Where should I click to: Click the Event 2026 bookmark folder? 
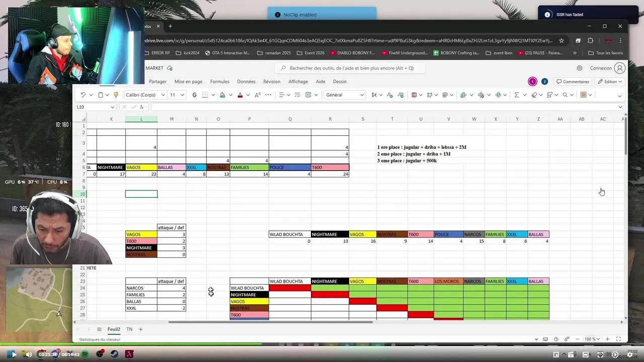[310, 53]
